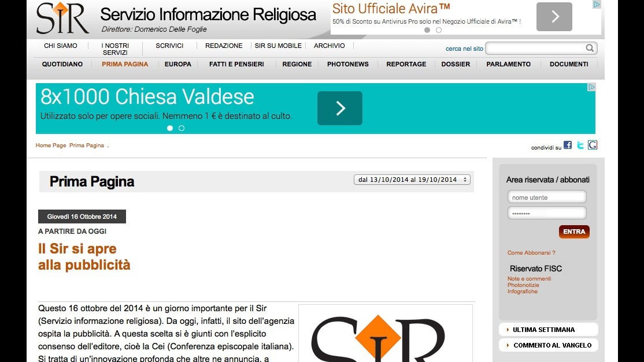
Task: Click the ENTRA login button
Action: pyautogui.click(x=574, y=232)
